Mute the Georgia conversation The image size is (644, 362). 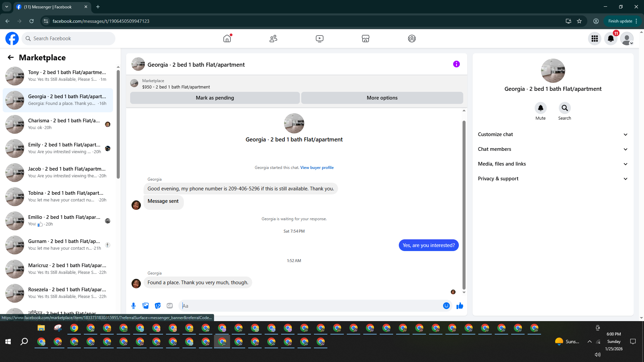(541, 108)
